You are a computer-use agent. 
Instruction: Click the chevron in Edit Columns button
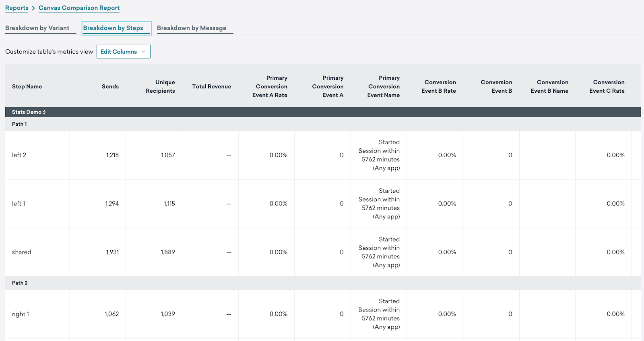(143, 52)
